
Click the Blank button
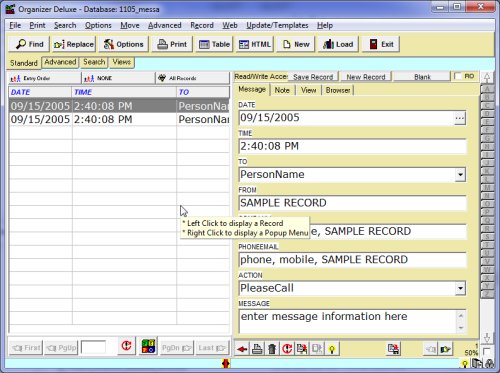coord(422,77)
